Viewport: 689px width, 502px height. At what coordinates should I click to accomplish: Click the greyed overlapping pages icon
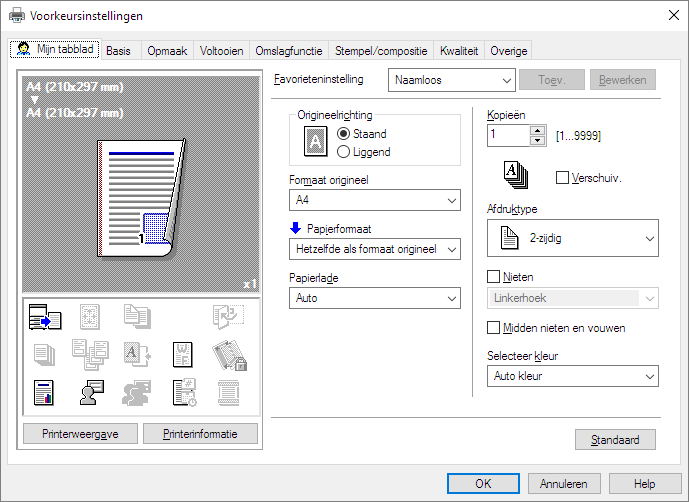(137, 317)
